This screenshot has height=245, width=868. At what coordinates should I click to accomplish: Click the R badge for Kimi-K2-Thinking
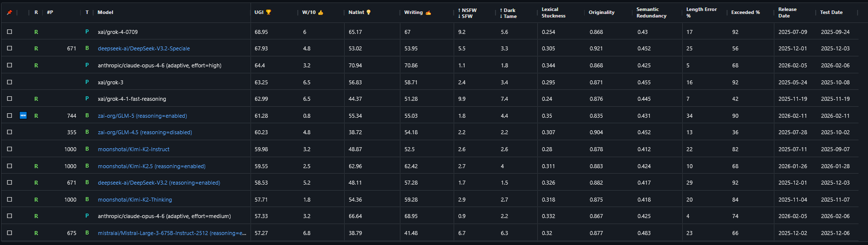click(x=36, y=200)
